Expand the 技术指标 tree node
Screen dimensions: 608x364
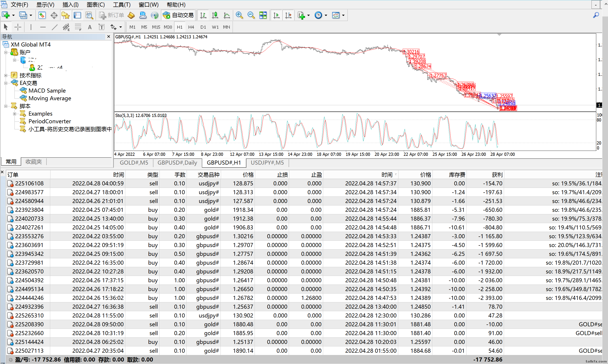click(x=6, y=76)
